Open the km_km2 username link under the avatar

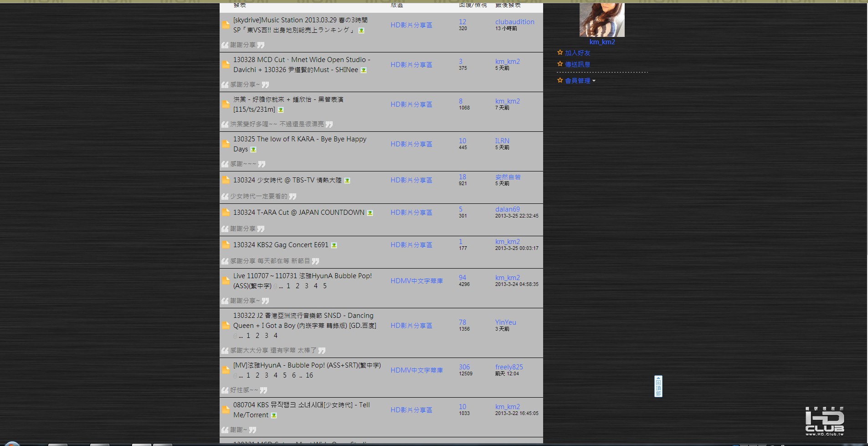[602, 42]
